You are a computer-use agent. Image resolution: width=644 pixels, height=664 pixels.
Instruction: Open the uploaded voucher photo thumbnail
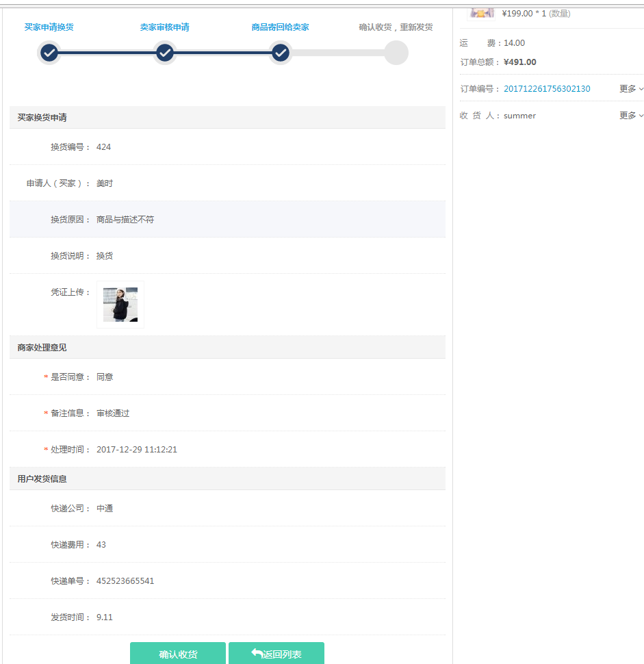coord(120,305)
